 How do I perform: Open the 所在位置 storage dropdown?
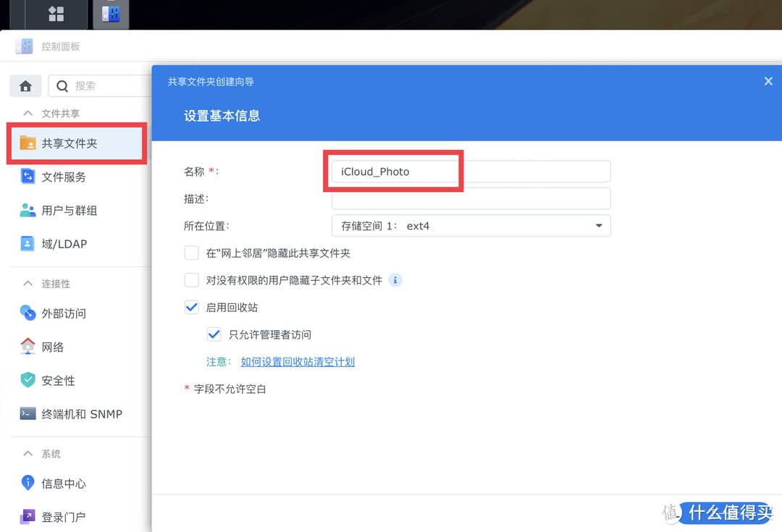(x=600, y=226)
